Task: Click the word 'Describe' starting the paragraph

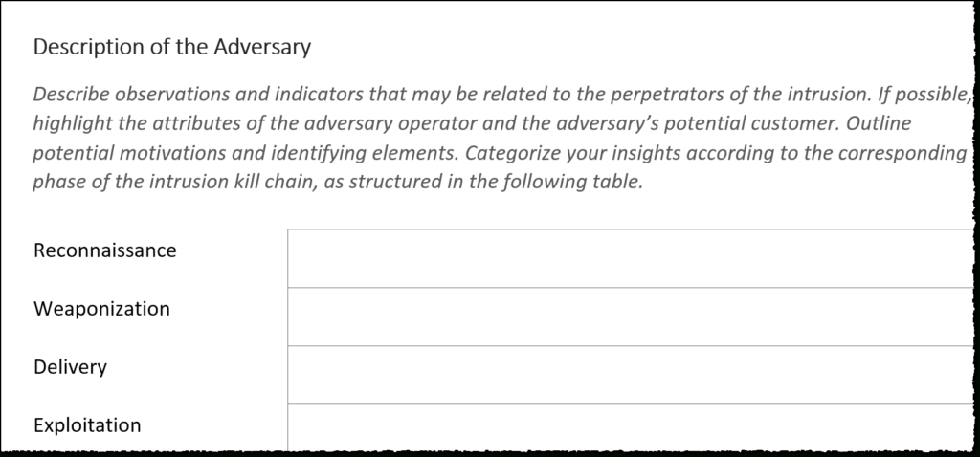Action: (69, 96)
